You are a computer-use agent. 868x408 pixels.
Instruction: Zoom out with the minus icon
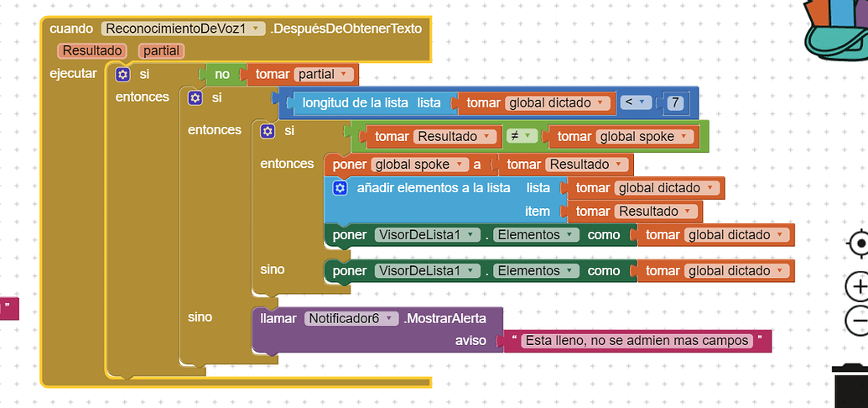pyautogui.click(x=859, y=321)
